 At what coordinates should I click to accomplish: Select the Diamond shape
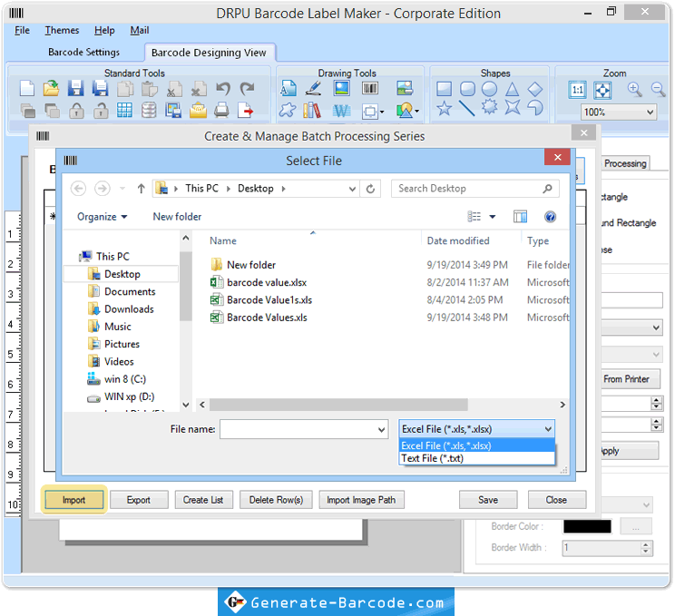click(535, 89)
